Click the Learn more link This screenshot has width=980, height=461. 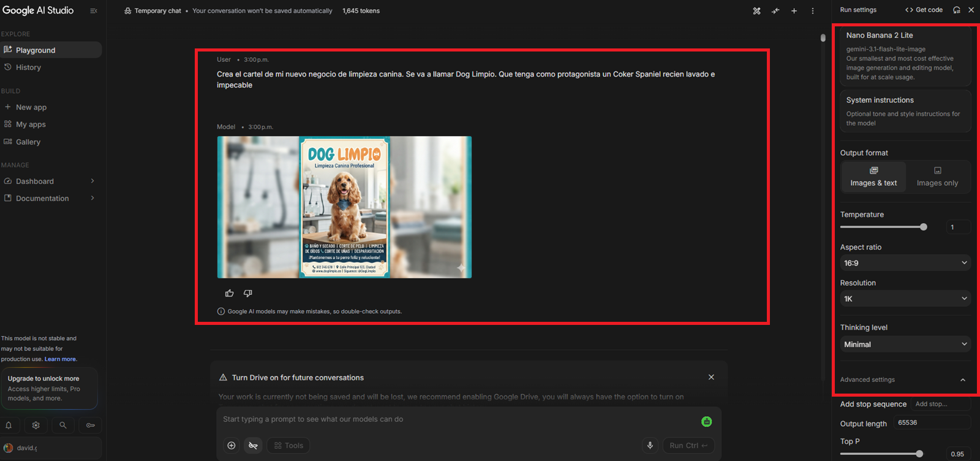[60, 359]
